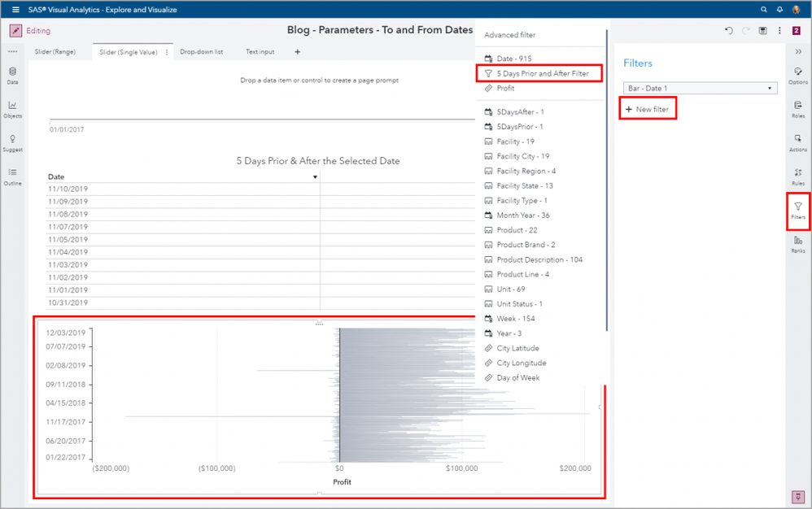Click the alerts badge showing 2

click(797, 31)
